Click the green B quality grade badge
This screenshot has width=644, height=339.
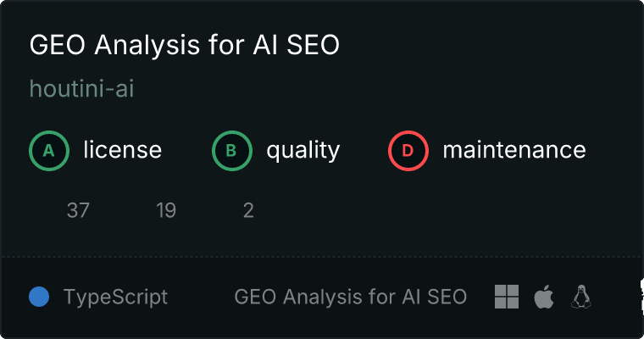(x=231, y=151)
